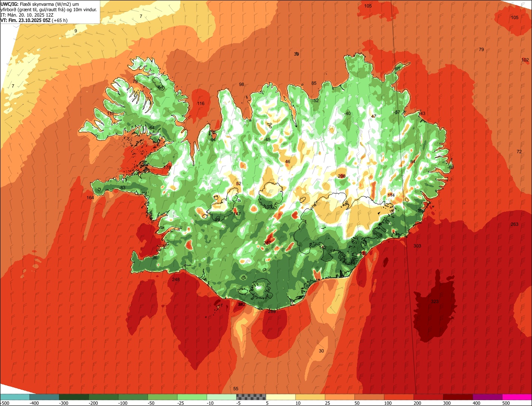The height and width of the screenshot is (406, 532).
Task: Click the '323' value in the dark red patch
Action: [435, 301]
